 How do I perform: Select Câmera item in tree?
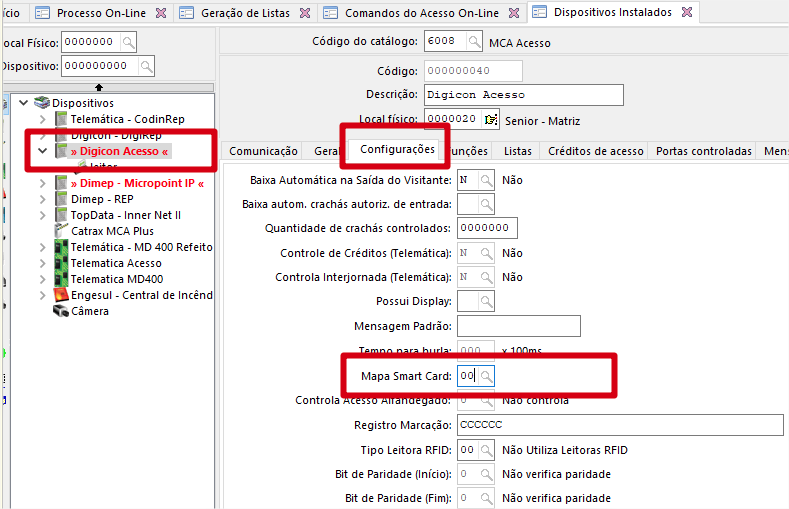click(x=90, y=311)
